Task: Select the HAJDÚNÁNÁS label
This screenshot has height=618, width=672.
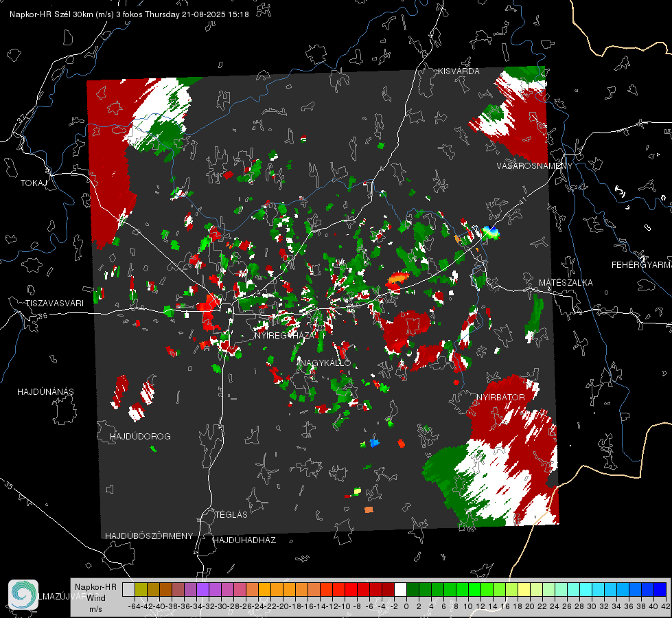Action: [x=45, y=391]
